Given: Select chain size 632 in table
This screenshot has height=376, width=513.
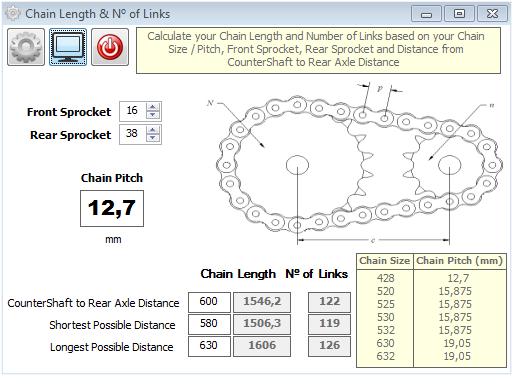Looking at the screenshot, I should tap(386, 356).
